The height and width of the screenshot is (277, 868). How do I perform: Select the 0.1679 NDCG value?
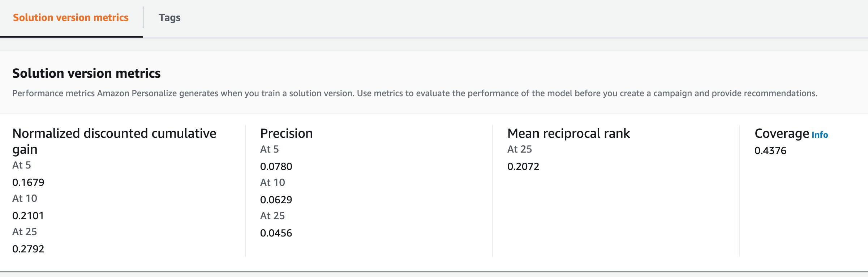[x=28, y=182]
